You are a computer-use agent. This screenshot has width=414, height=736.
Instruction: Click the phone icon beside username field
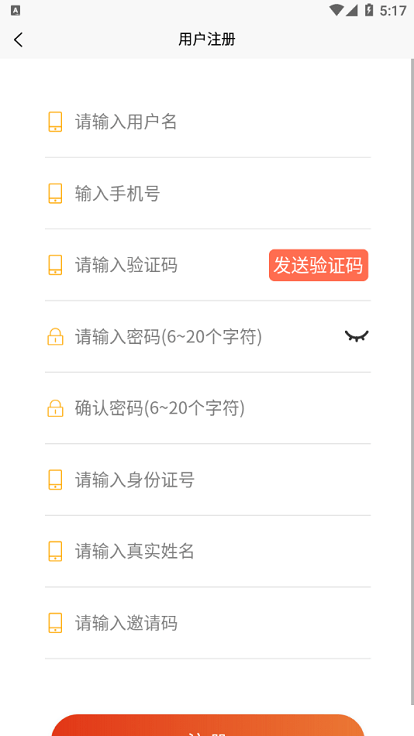pyautogui.click(x=55, y=122)
